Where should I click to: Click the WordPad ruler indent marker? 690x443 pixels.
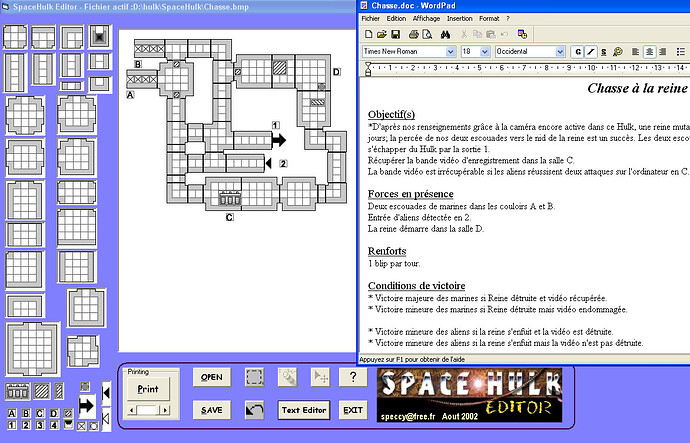pos(368,69)
